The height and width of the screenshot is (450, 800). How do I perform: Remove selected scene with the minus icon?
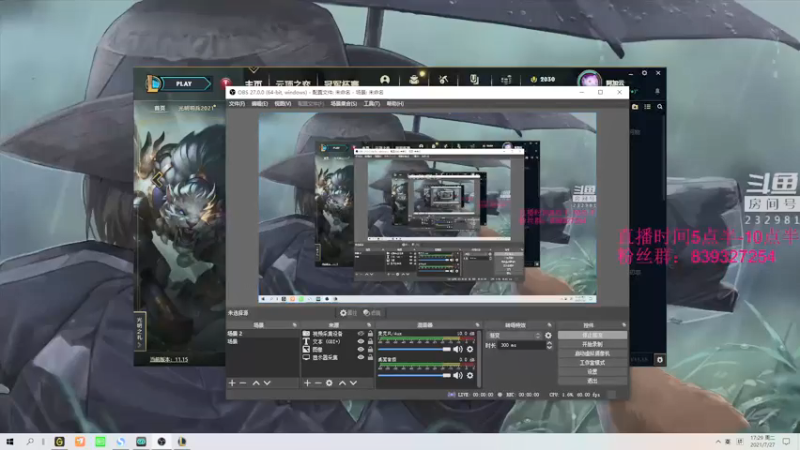coord(243,383)
